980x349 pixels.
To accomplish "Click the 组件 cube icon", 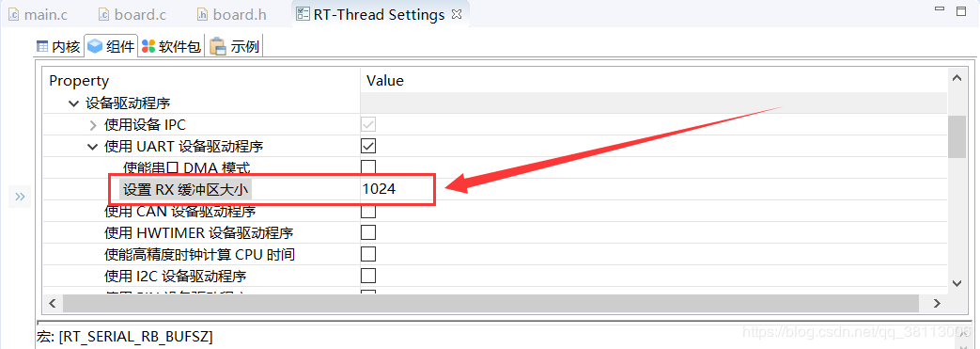I will (95, 46).
